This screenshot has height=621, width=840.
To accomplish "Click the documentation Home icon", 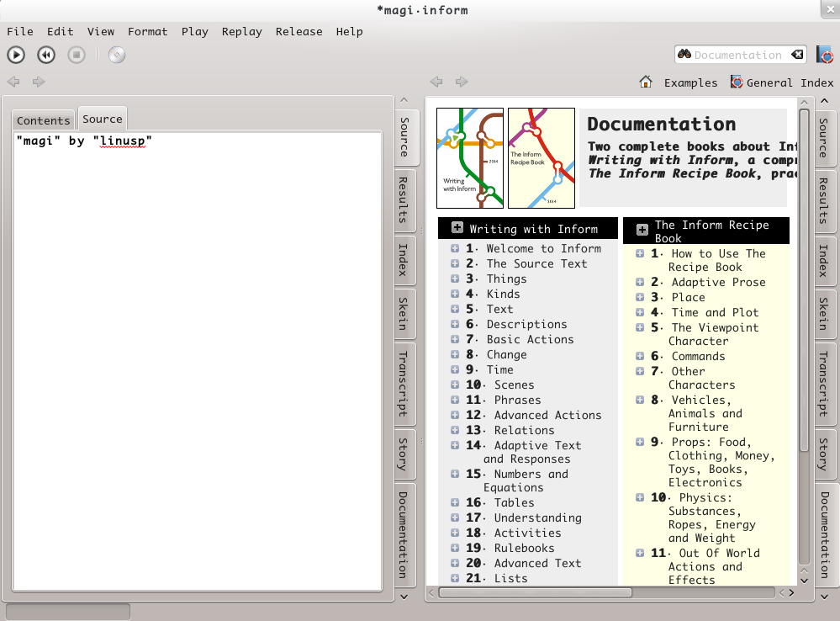I will (x=646, y=82).
